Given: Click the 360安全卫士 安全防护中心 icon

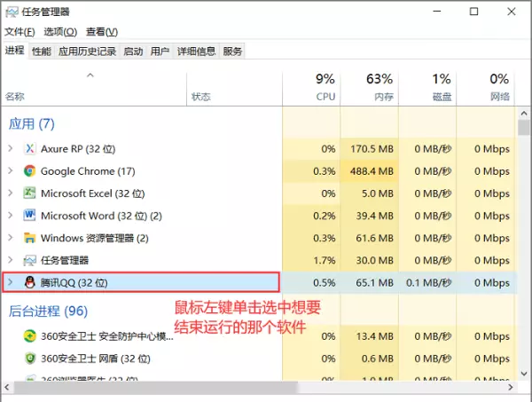Looking at the screenshot, I should pos(30,336).
